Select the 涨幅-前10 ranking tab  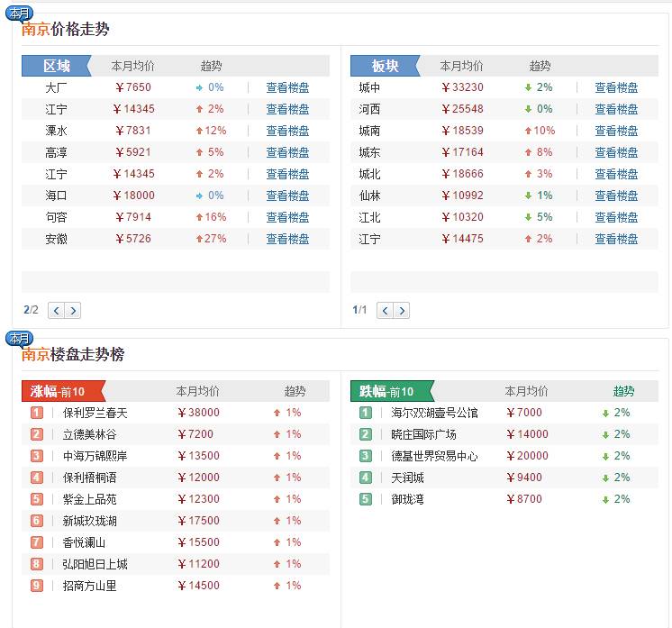pos(63,391)
